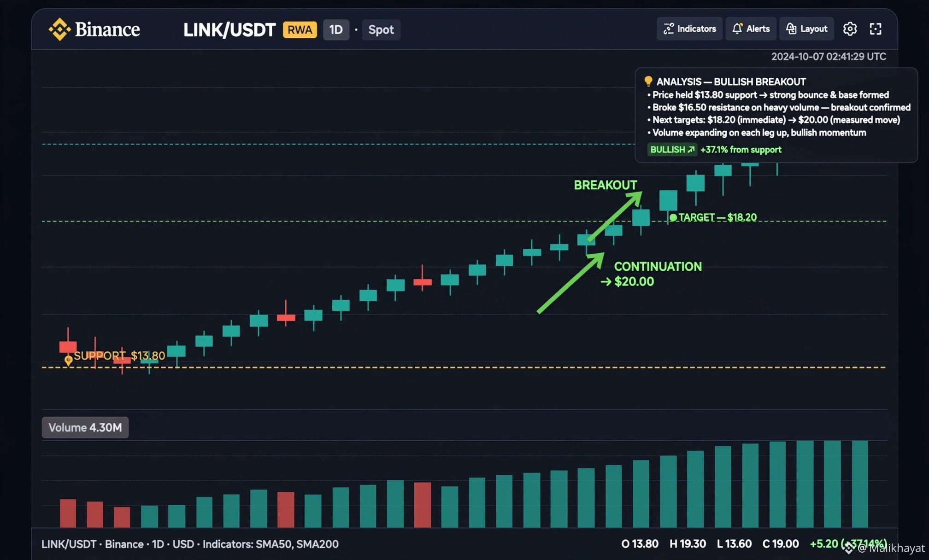This screenshot has width=929, height=560.
Task: Click the first red volume bar
Action: tap(68, 513)
